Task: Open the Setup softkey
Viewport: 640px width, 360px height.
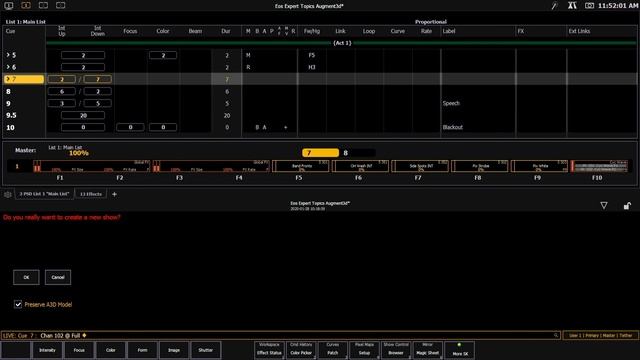Action: tap(364, 350)
